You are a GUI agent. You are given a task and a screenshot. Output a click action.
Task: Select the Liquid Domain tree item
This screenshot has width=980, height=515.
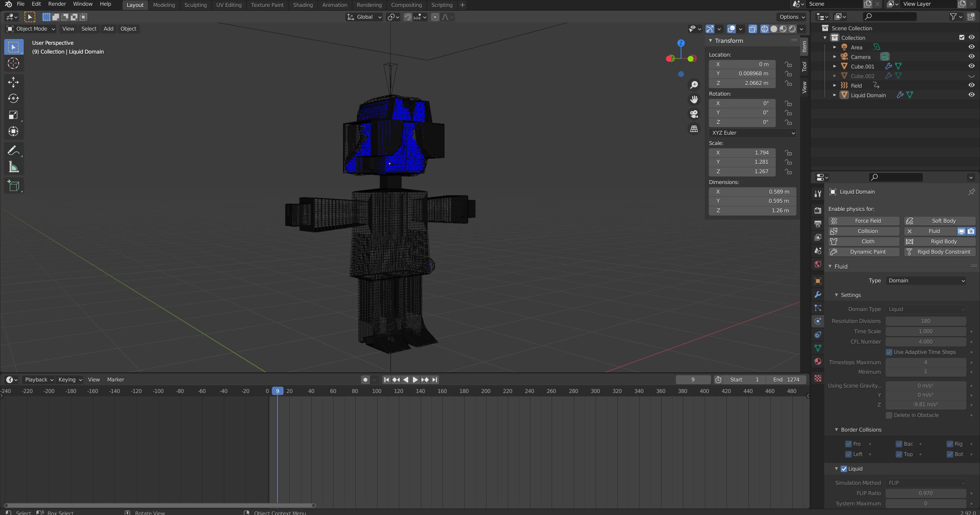[x=869, y=95]
